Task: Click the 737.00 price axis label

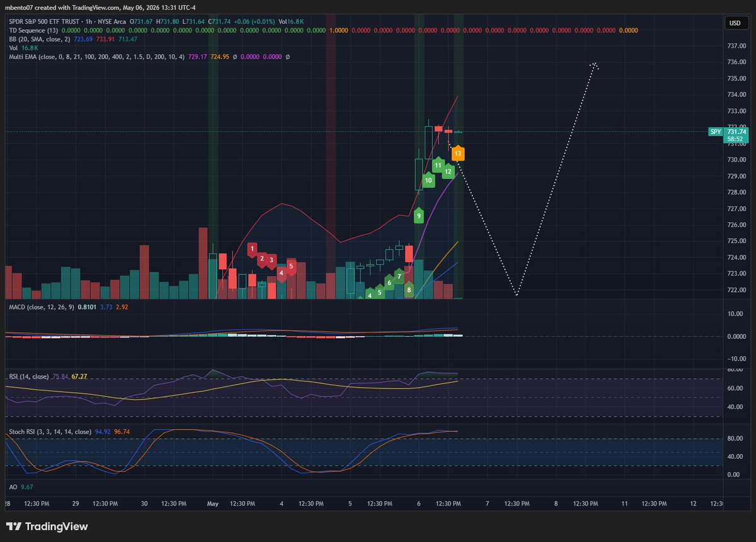Action: click(x=736, y=46)
